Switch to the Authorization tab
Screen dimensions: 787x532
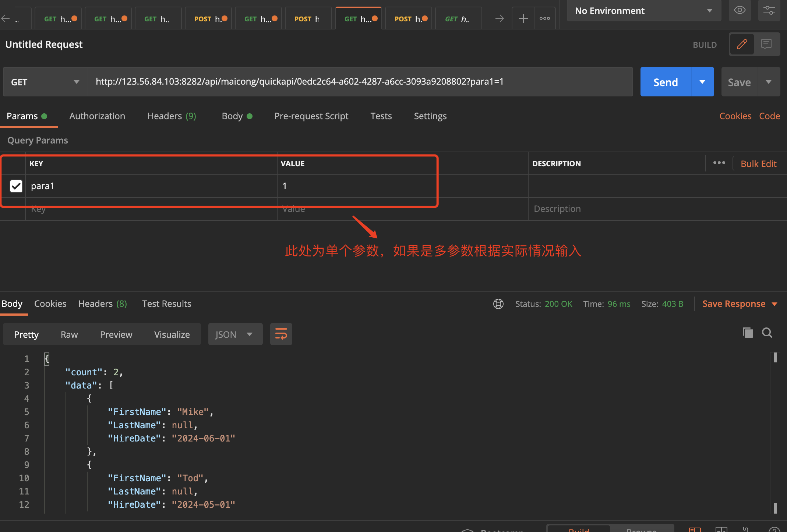point(97,116)
